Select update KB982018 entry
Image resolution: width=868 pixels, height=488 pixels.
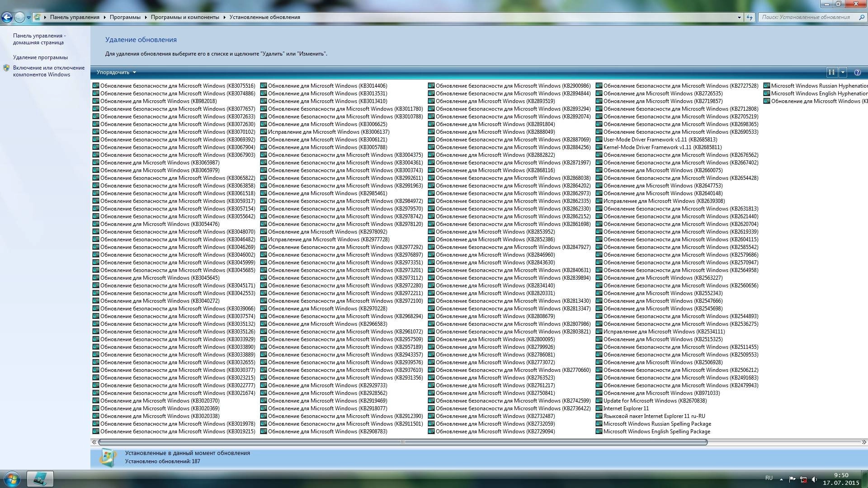click(155, 101)
